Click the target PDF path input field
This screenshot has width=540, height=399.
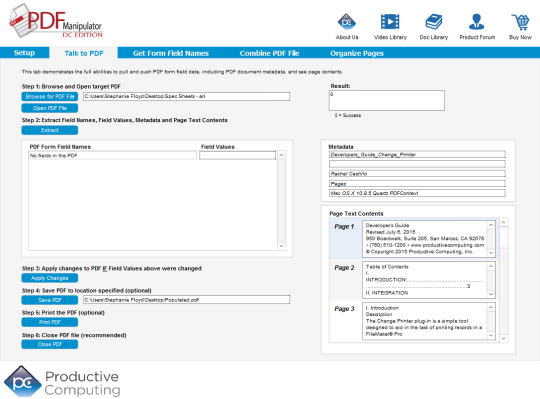[x=186, y=96]
